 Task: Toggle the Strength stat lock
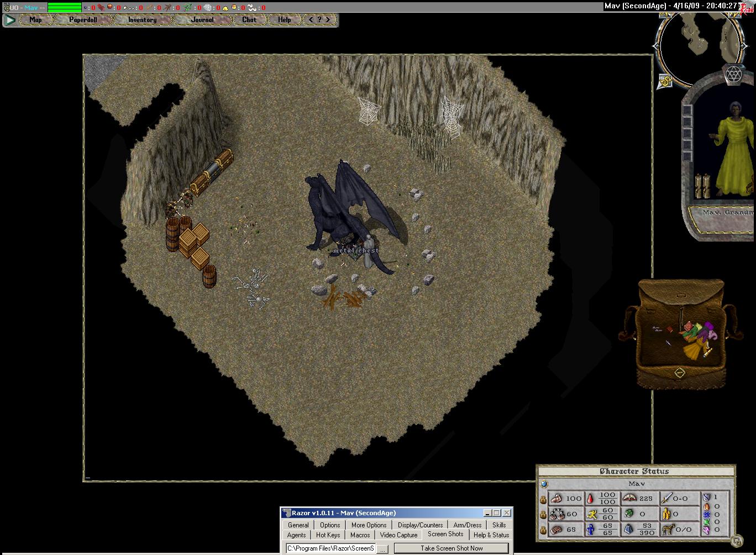click(543, 499)
